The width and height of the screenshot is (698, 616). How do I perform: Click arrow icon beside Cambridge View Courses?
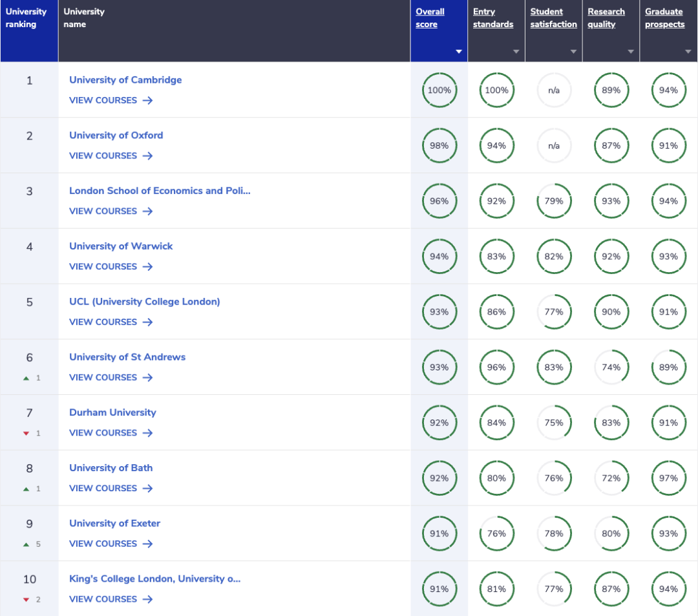click(x=147, y=100)
